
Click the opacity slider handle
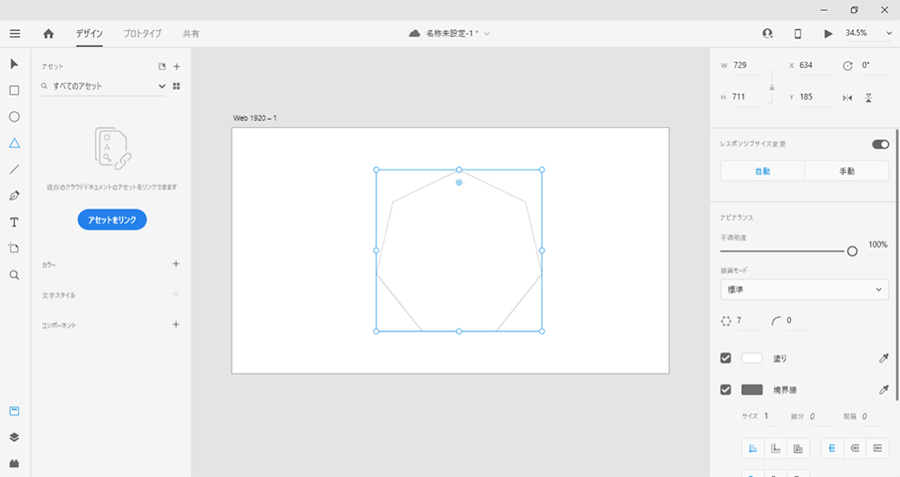[852, 251]
